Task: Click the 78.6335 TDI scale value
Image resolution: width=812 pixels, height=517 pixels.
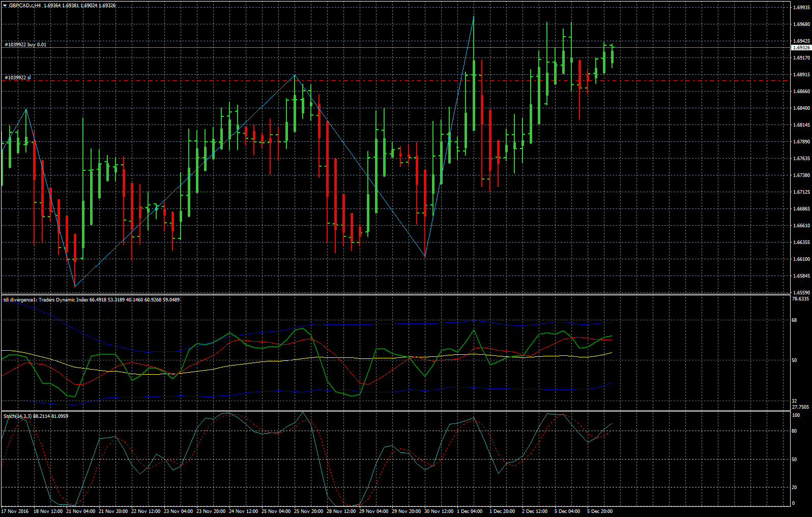Action: [800, 299]
